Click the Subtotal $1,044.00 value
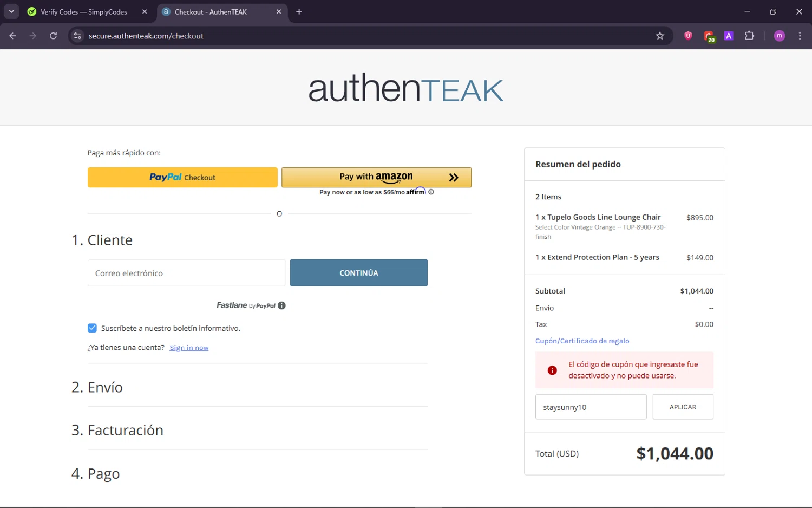This screenshot has height=508, width=812. click(x=697, y=291)
